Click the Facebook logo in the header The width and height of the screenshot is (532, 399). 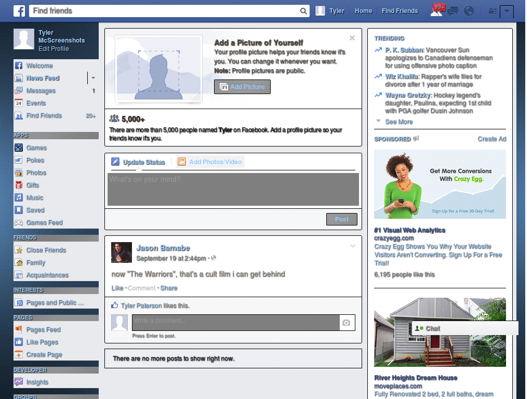coord(19,11)
